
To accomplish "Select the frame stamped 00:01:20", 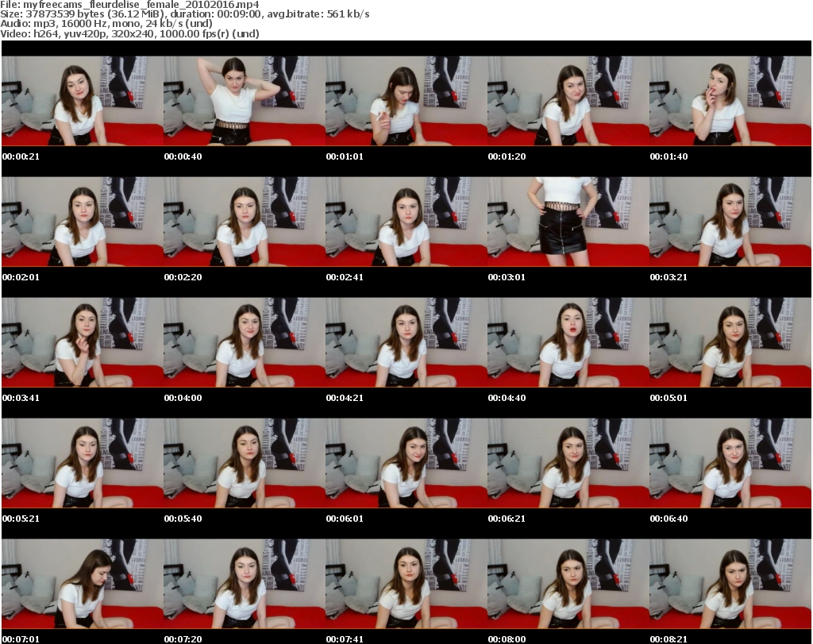I will (x=568, y=101).
